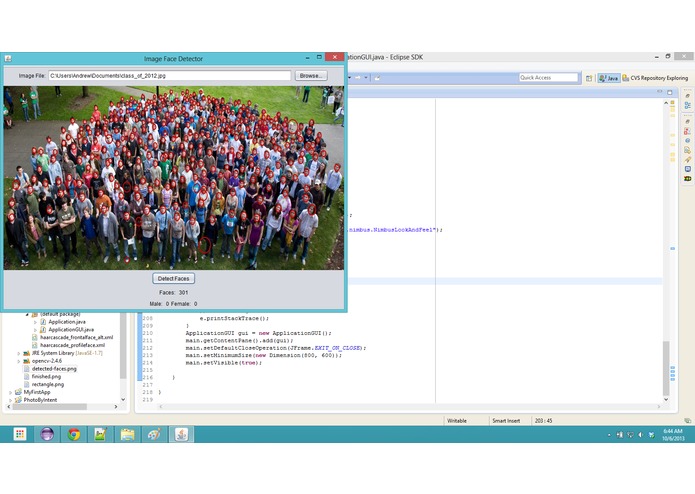
Task: Focus the Image File path field
Action: point(169,76)
